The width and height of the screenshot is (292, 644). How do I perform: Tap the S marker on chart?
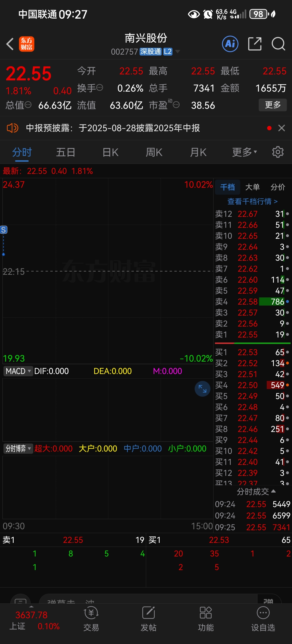(4, 229)
